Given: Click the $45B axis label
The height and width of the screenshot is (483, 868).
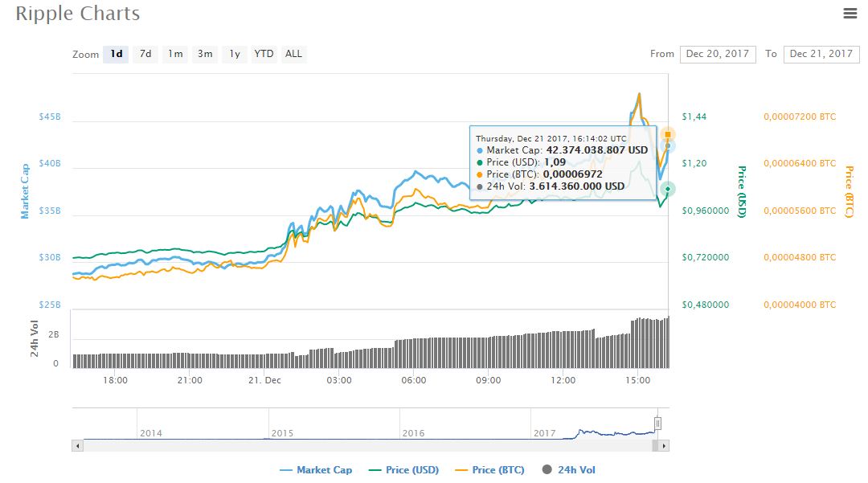Looking at the screenshot, I should tap(50, 117).
